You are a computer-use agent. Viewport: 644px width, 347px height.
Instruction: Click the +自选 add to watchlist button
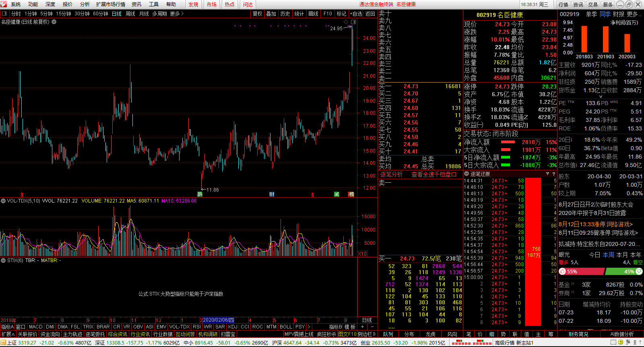point(356,14)
